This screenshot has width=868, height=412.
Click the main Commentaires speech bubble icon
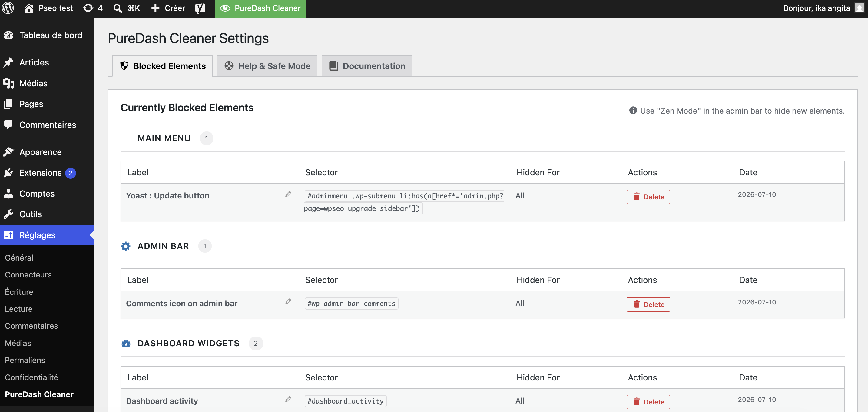click(8, 125)
